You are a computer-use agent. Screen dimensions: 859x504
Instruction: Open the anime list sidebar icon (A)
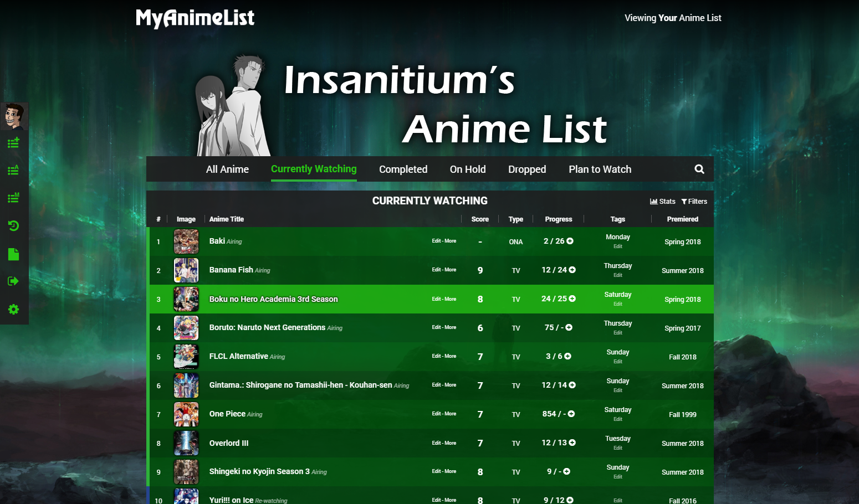coord(14,171)
